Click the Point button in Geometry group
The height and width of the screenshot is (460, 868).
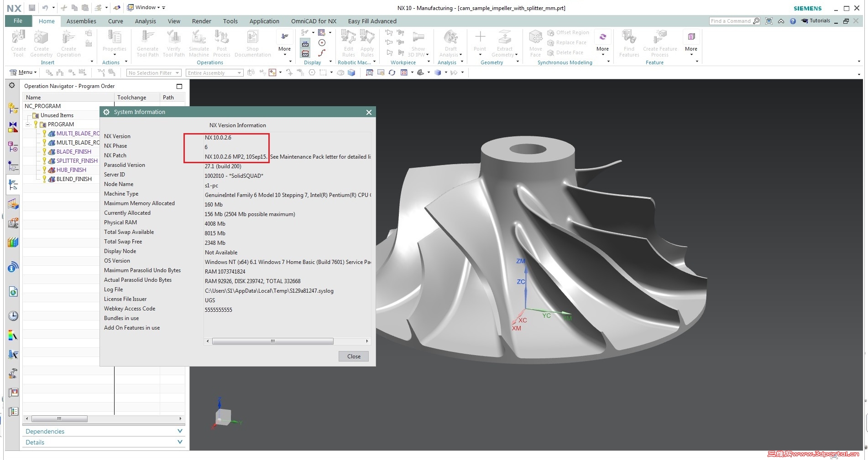coord(480,43)
